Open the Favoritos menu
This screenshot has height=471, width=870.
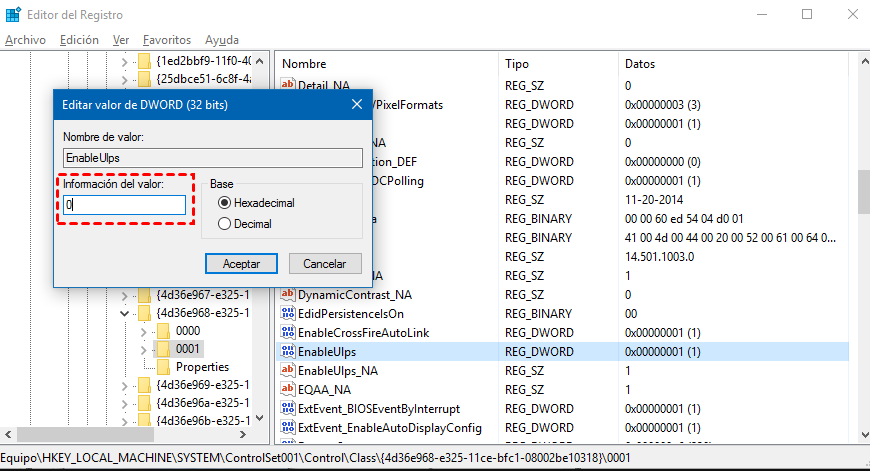166,40
